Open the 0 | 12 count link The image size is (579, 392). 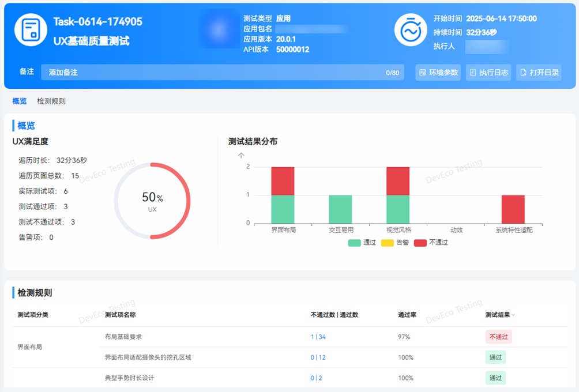(318, 357)
